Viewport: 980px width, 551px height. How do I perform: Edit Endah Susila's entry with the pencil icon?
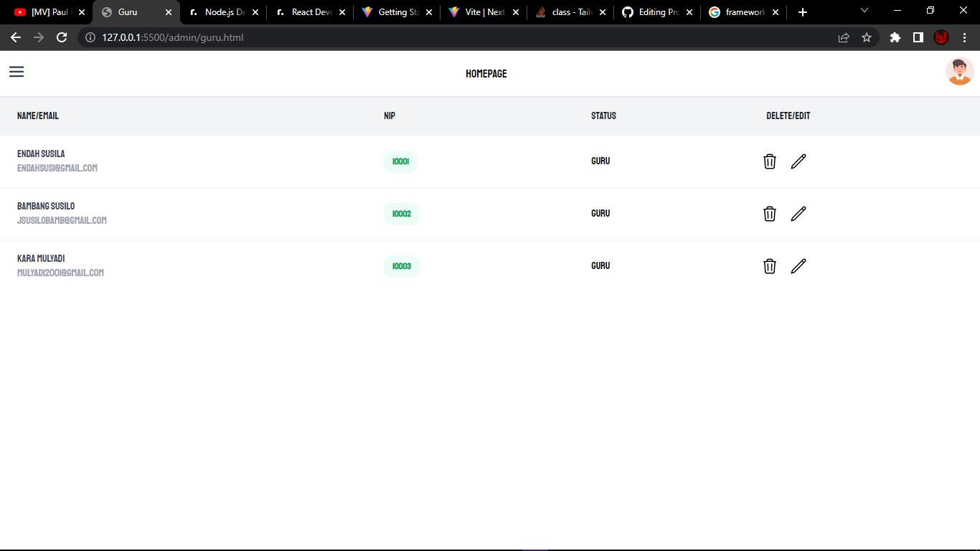(x=798, y=161)
